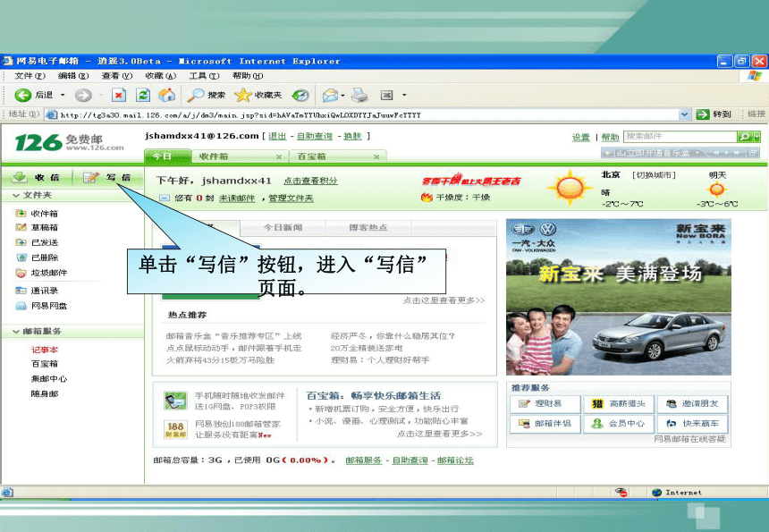
Task: Open the Back button history dropdown arrow
Action: click(63, 95)
